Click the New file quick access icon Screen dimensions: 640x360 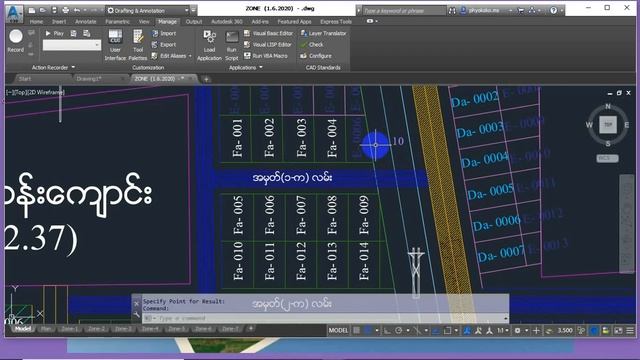tap(31, 10)
